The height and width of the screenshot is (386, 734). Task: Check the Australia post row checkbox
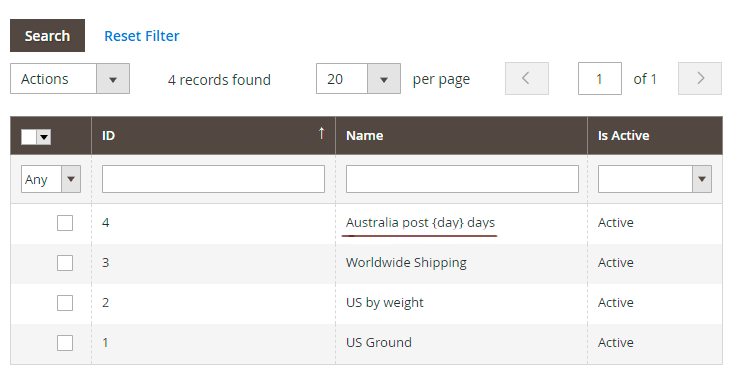click(x=65, y=223)
